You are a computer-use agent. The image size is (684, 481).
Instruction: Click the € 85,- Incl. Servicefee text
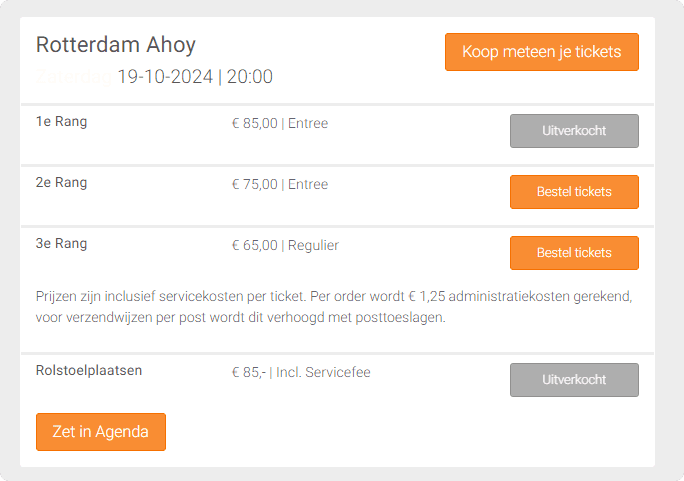[301, 372]
